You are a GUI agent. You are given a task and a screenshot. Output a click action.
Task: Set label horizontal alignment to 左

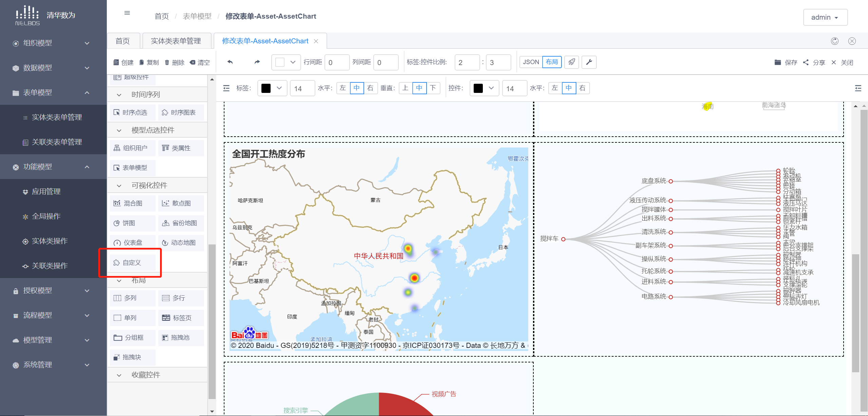343,88
